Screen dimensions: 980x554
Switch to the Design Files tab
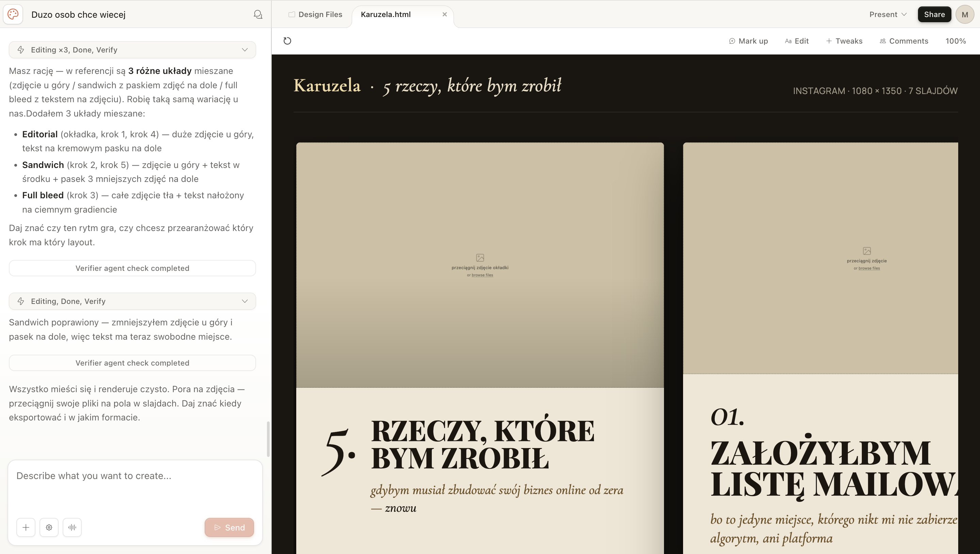pos(315,14)
